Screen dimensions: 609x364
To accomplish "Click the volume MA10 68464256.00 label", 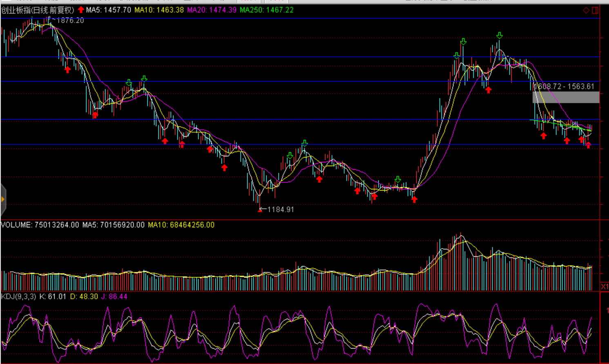I will (181, 225).
